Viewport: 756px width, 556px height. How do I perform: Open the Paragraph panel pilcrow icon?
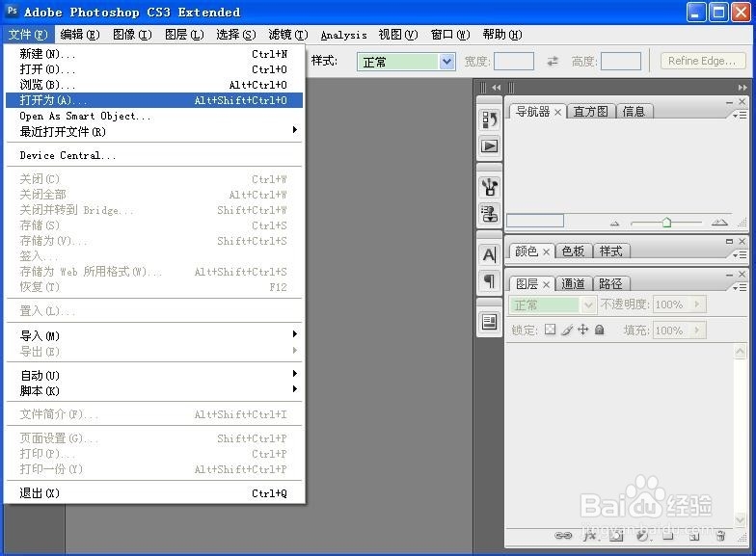pos(490,281)
